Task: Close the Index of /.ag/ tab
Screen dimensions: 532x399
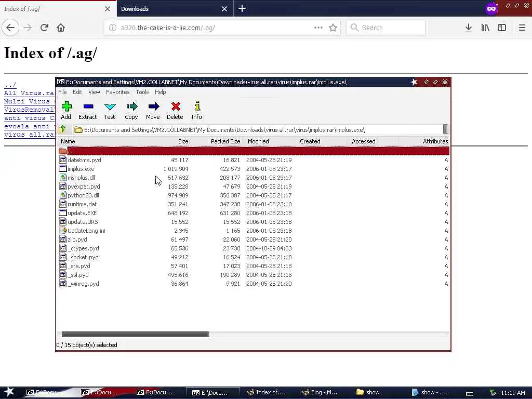Action: pyautogui.click(x=107, y=9)
